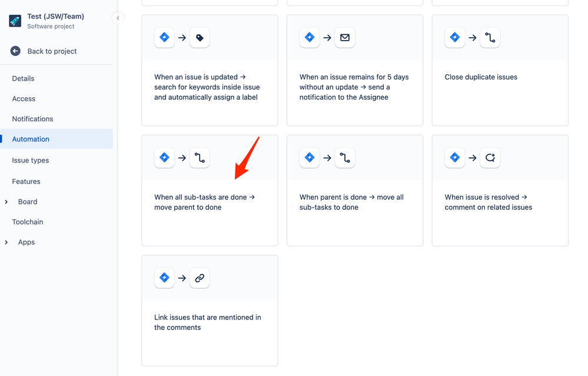Click the Back to project link
Viewport: 588px width, 376px height.
(x=52, y=51)
